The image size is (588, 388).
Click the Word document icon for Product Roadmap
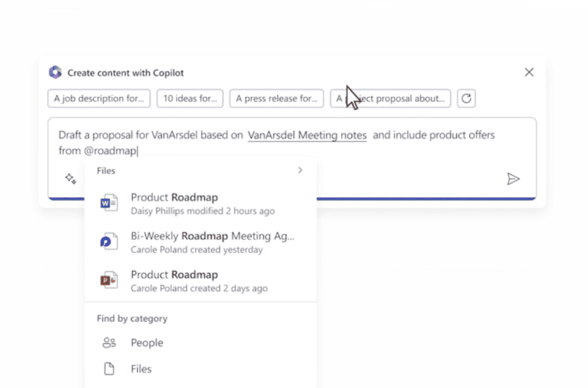[x=109, y=204]
